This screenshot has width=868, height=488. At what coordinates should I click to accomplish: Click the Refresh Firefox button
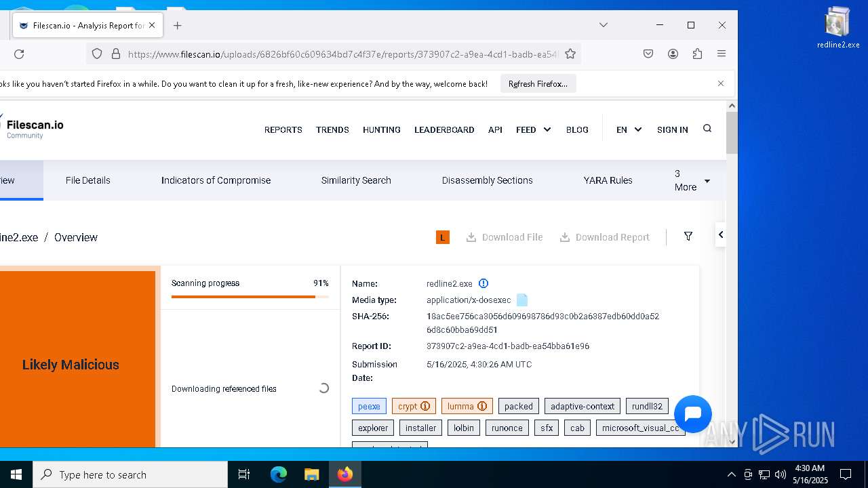pyautogui.click(x=538, y=84)
